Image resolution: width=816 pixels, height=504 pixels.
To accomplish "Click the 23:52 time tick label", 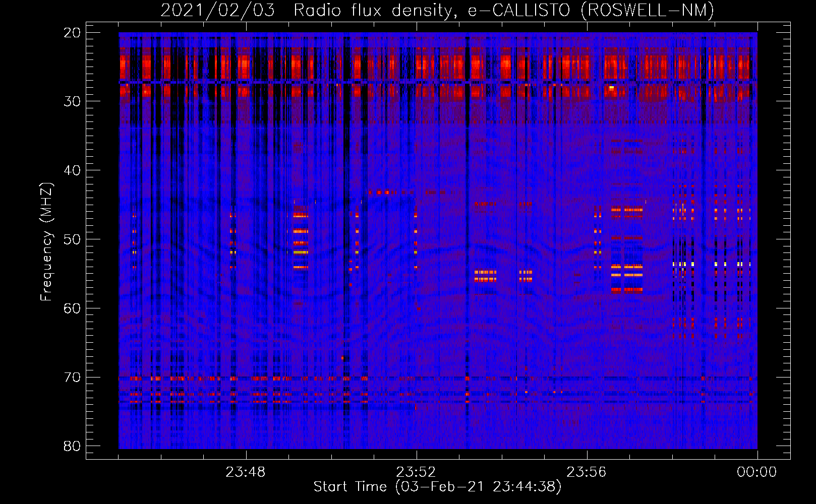I will pos(416,472).
